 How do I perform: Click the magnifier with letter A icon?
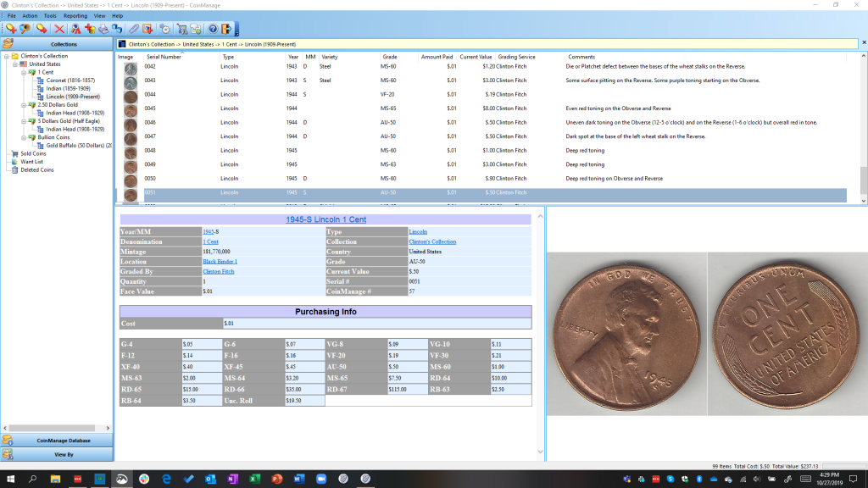[75, 29]
